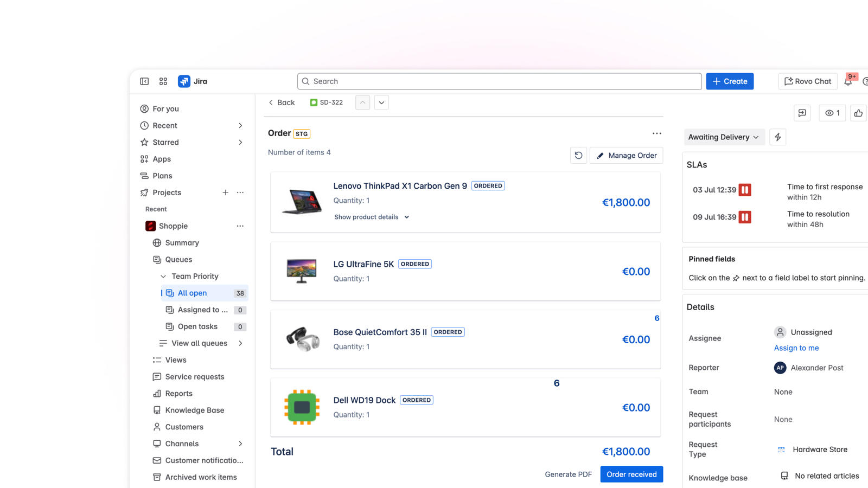
Task: Open Shoppie project more actions ellipsis
Action: pos(240,226)
